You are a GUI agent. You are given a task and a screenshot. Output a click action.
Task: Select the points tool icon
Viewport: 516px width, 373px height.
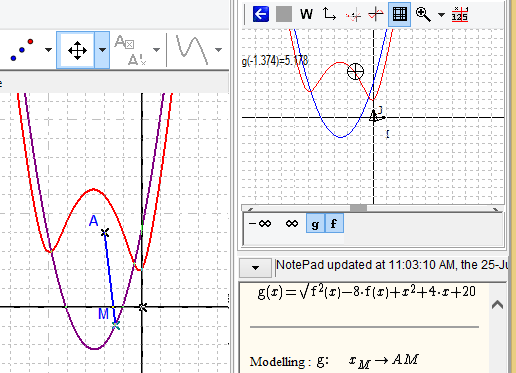click(x=22, y=50)
